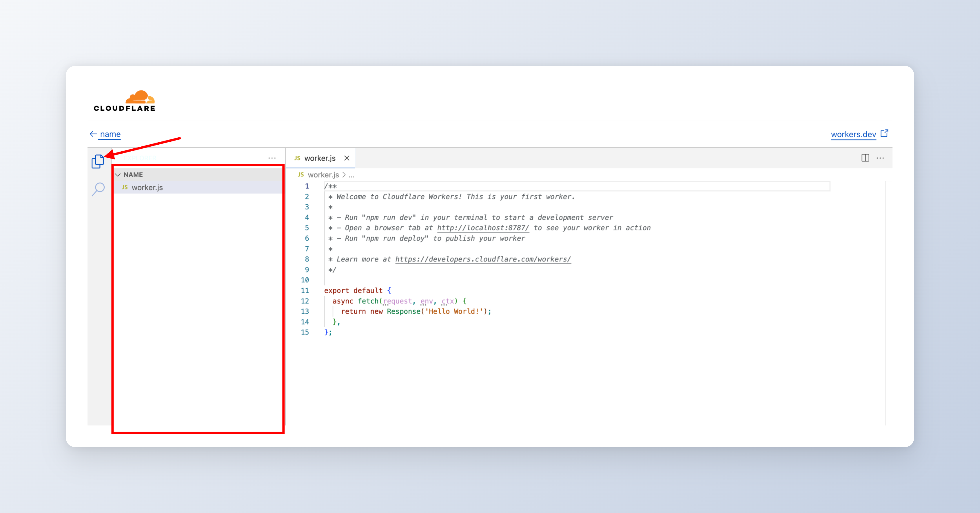Screen dimensions: 980x513
Task: Open the workers.dev link
Action: (x=853, y=134)
